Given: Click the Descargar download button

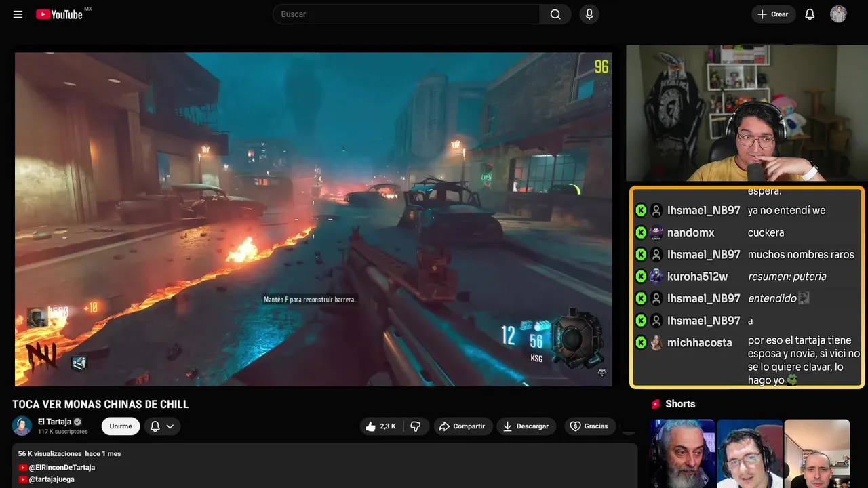Looking at the screenshot, I should [x=526, y=426].
